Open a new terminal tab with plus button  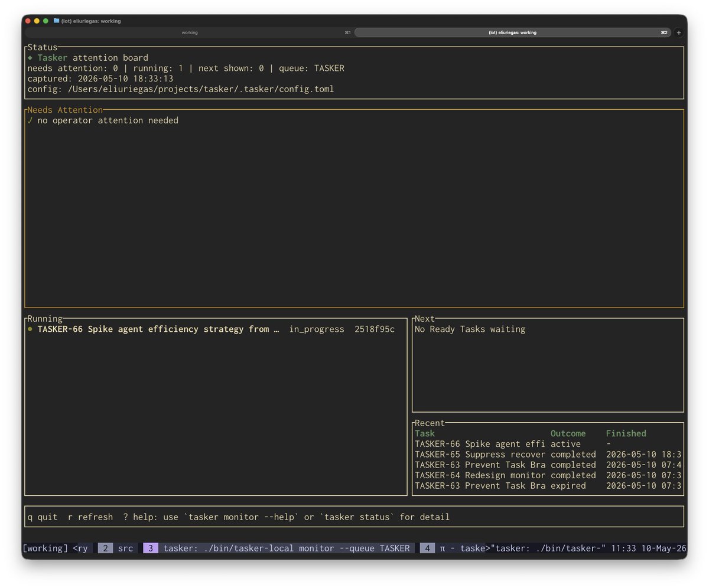[679, 32]
